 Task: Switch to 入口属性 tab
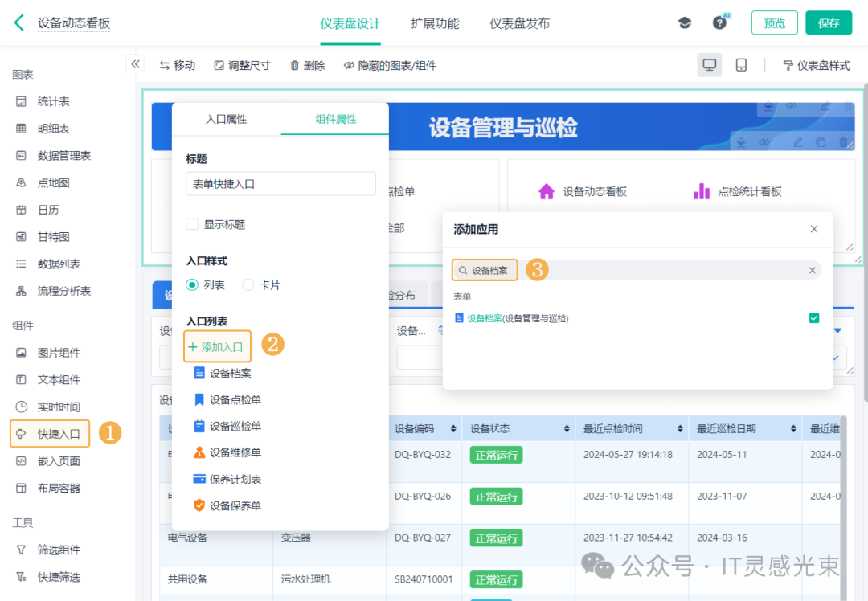(226, 119)
